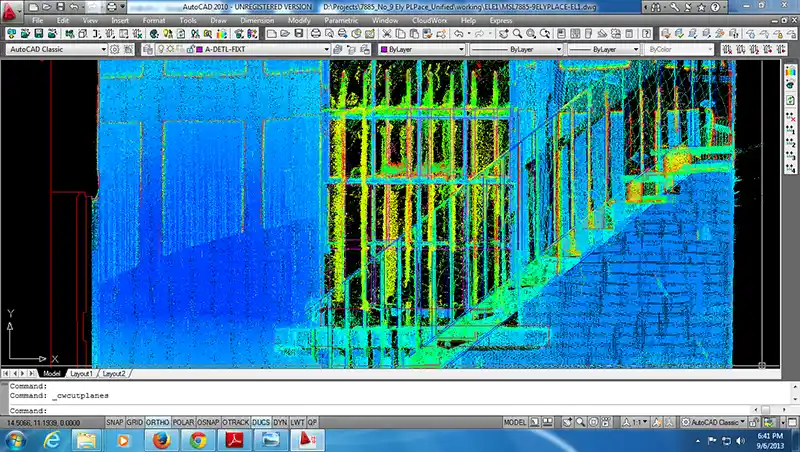Toggle the MODEL space button in status bar
Image resolution: width=800 pixels, height=452 pixels.
pos(514,422)
